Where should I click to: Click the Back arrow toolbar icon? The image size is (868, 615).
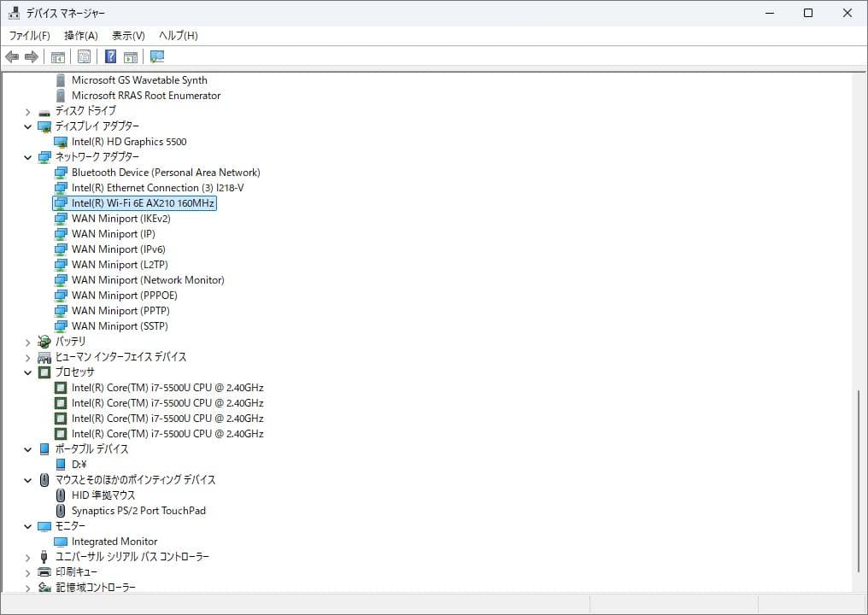click(12, 56)
